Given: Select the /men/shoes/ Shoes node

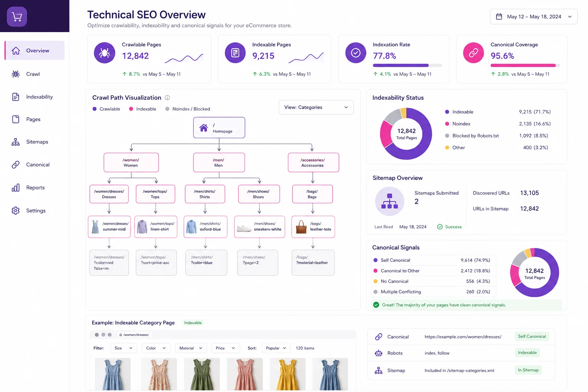Looking at the screenshot, I should click(259, 194).
